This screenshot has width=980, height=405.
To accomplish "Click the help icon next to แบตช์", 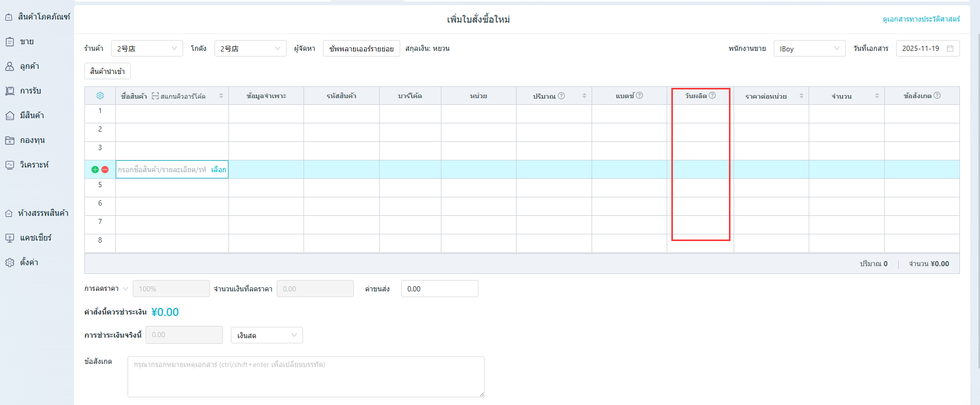I will pos(639,96).
